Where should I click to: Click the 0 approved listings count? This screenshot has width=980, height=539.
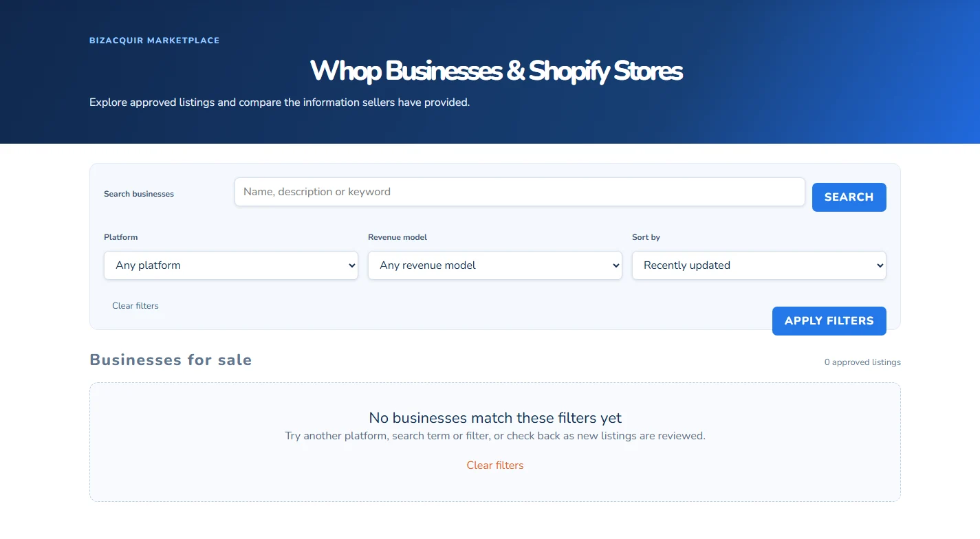[862, 362]
